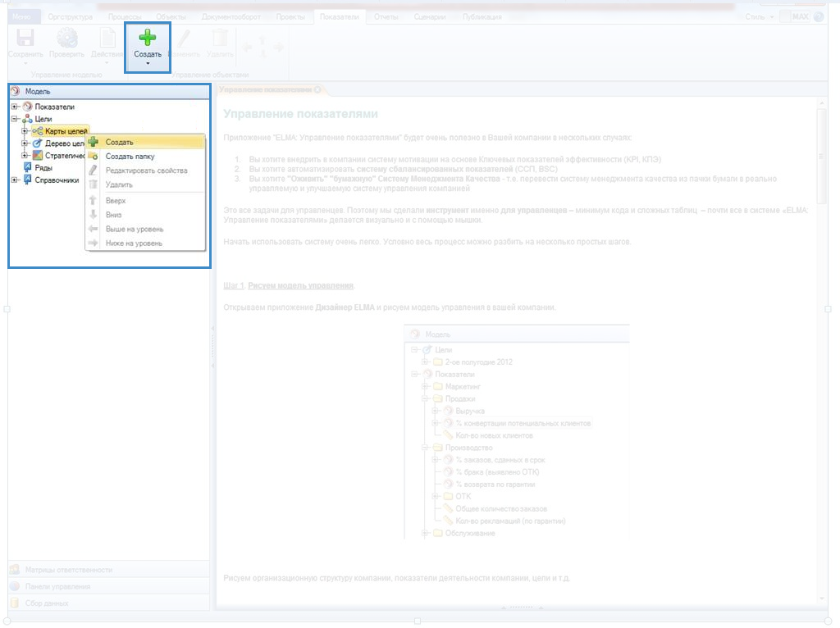Click the Сохранить floppy disk icon
Screen dimensions: 840x628
(x=25, y=39)
